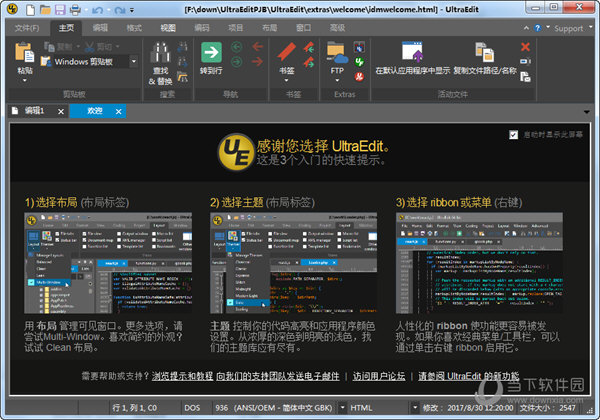Screen dimensions: 600x420
Task: Expand the 书签 dropdown arrow
Action: click(x=287, y=80)
